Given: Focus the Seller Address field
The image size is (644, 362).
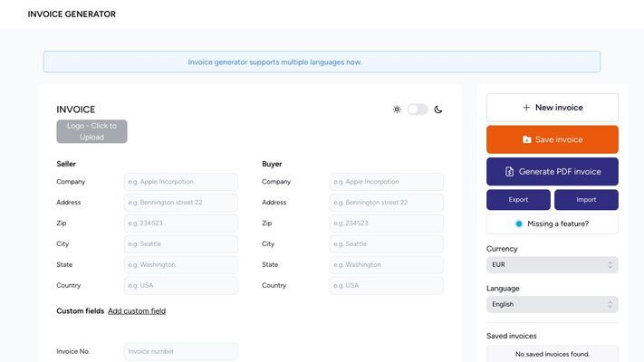Looking at the screenshot, I should tap(181, 203).
